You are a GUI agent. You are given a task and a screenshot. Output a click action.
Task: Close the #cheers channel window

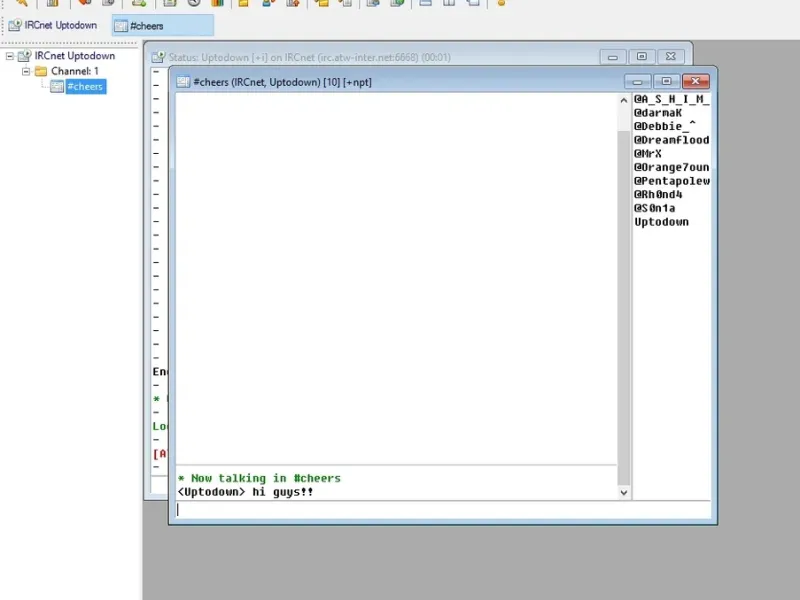pyautogui.click(x=695, y=81)
